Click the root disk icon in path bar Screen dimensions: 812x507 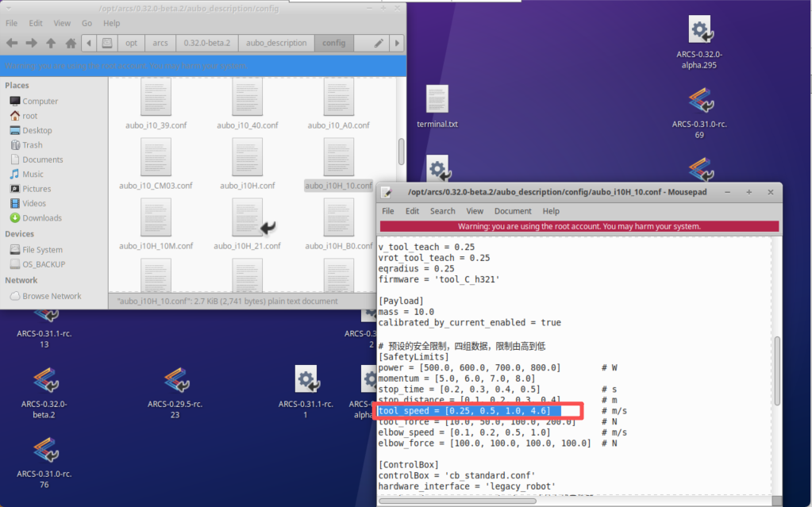(x=108, y=43)
